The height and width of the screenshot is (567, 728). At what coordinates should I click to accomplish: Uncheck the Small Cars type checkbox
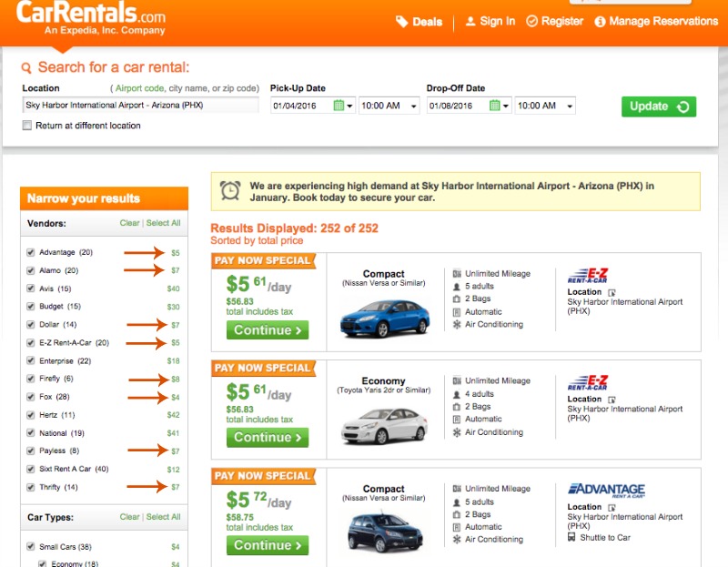31,547
